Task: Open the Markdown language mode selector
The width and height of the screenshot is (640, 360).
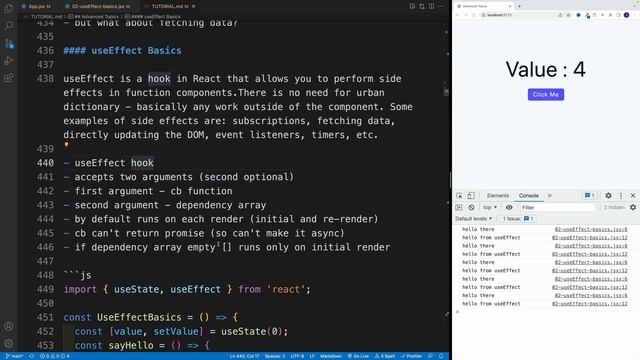Action: (331, 356)
